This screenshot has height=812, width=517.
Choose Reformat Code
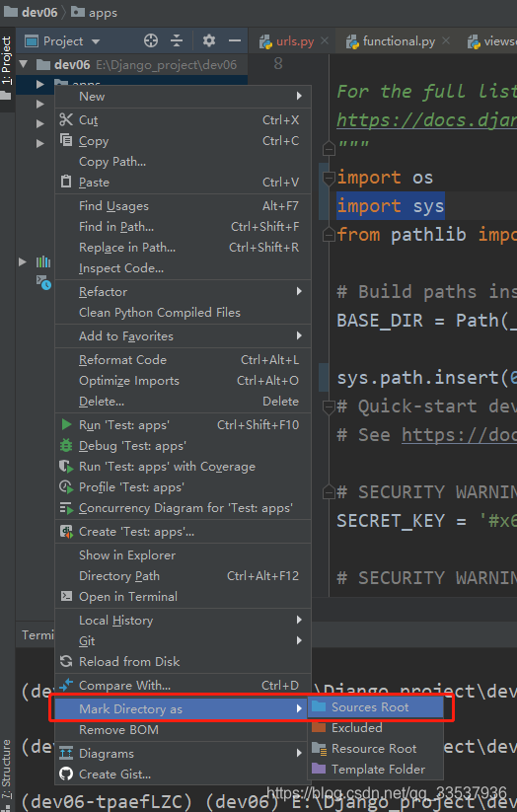[x=183, y=360]
